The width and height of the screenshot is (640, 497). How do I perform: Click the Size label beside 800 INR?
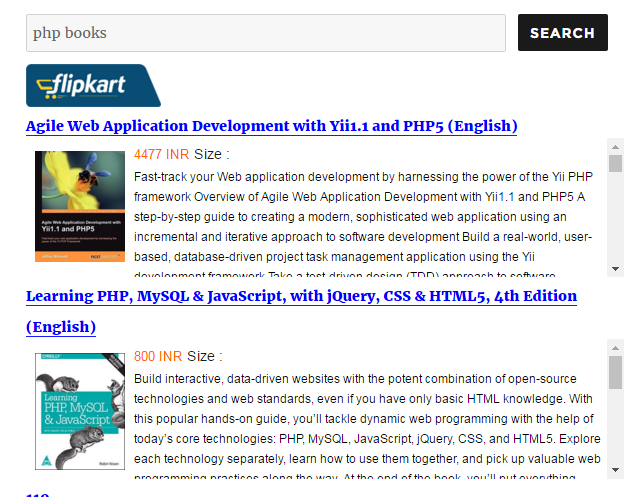tap(204, 357)
